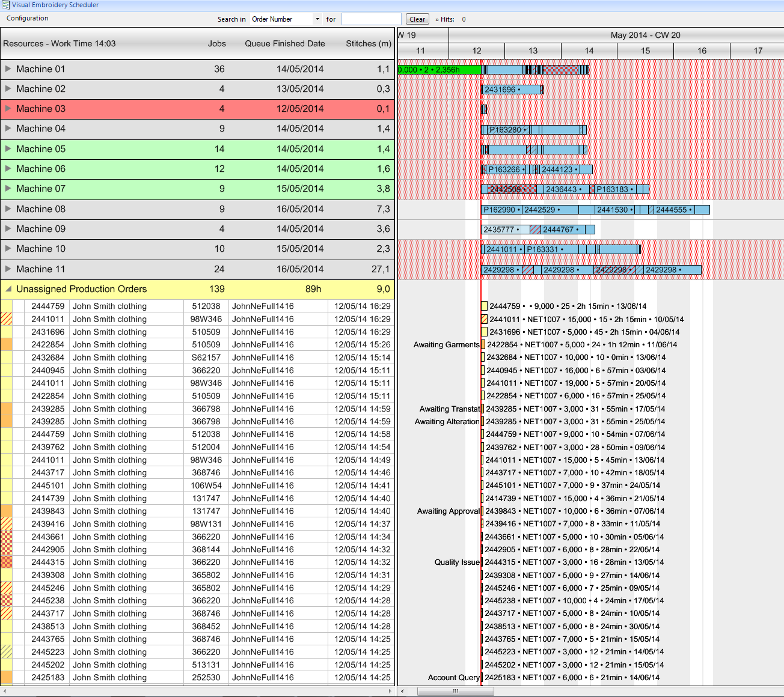Click the hatched status icon beside order 2441011
Screen dimensions: 784x697
click(6, 319)
